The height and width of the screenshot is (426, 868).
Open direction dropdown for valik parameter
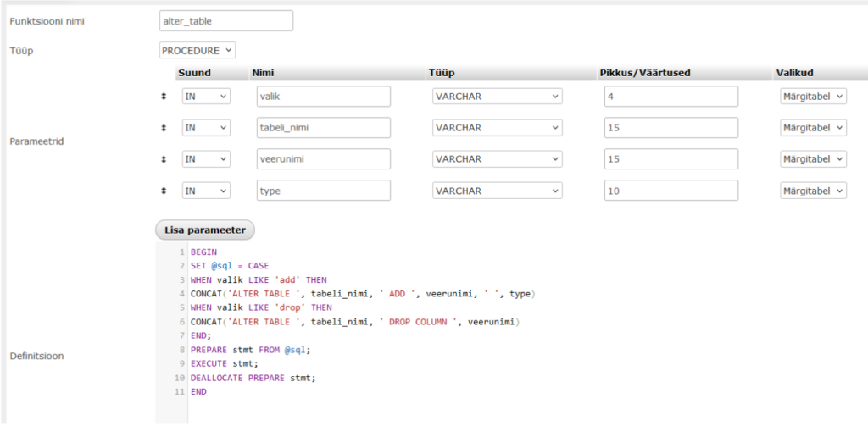[x=206, y=97]
